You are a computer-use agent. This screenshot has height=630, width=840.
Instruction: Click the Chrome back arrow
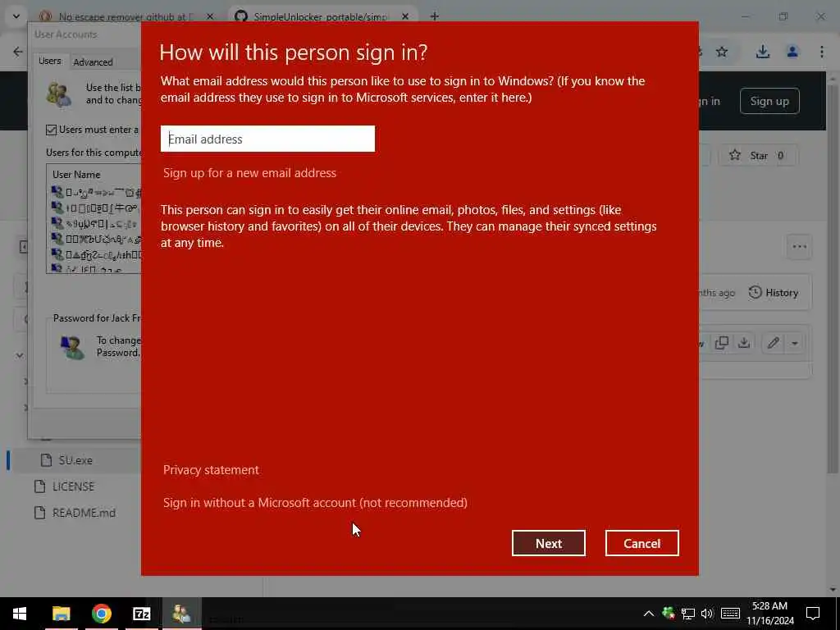(18, 52)
